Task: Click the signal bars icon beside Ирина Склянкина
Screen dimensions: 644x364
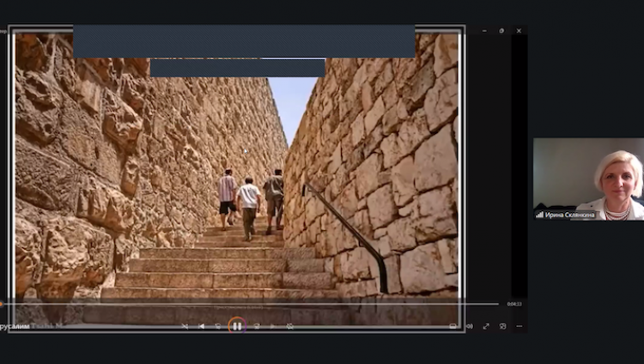Action: coord(540,215)
